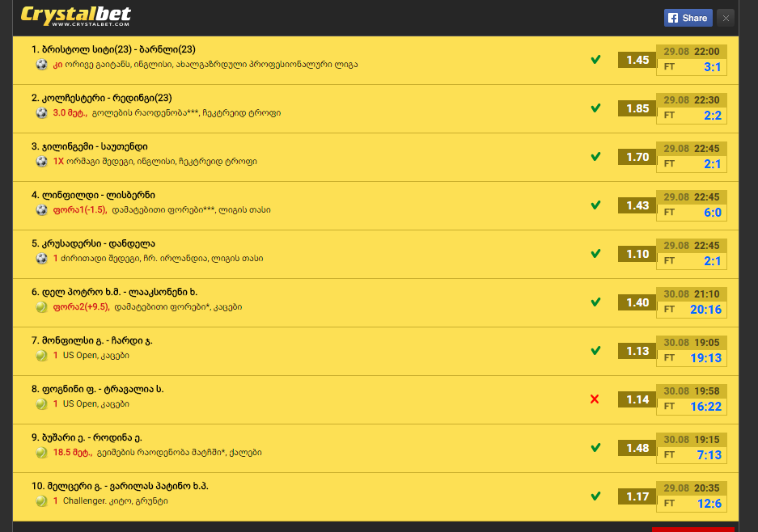Click the Challenger tournament description text

pos(116,501)
